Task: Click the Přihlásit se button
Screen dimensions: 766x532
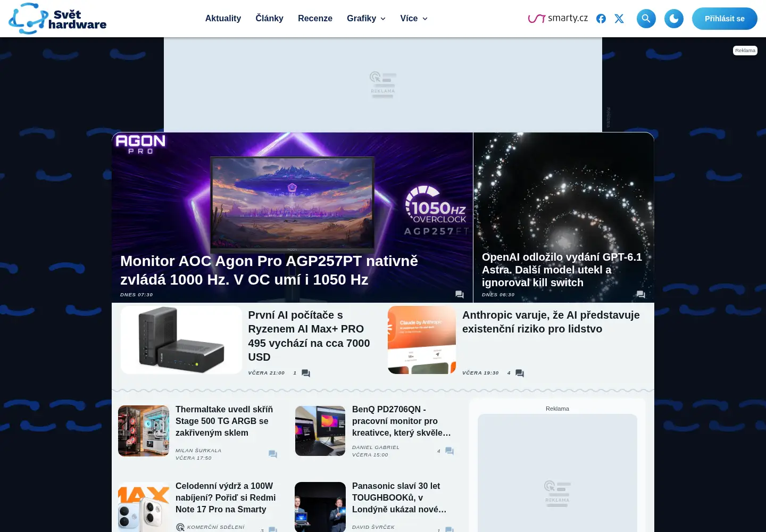Action: click(x=725, y=19)
